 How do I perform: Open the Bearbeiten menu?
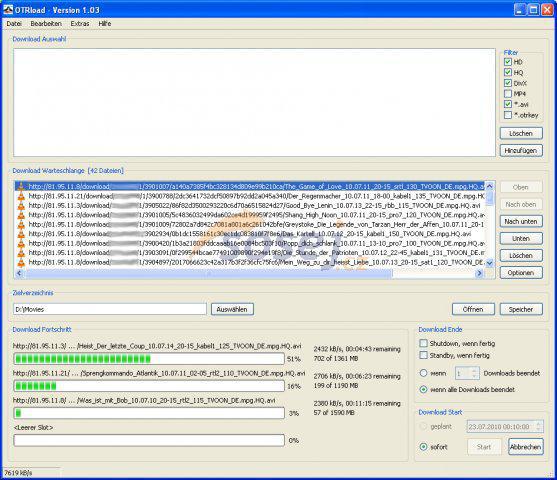[46, 23]
